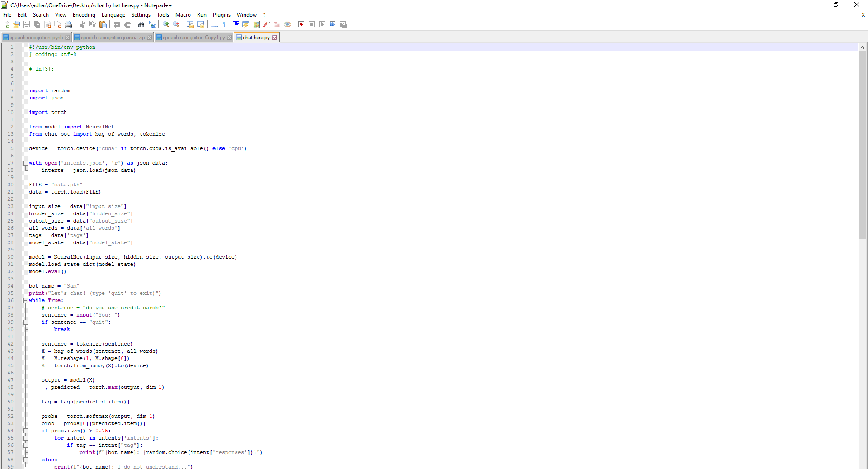Viewport: 868px width, 469px height.
Task: Collapse the 'with open' block at line 17
Action: [x=26, y=163]
